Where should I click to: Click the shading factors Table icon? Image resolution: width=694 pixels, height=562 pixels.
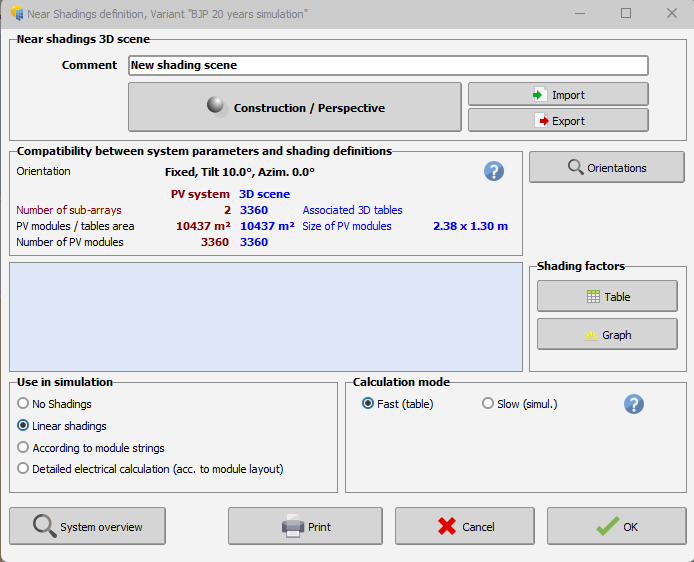593,297
